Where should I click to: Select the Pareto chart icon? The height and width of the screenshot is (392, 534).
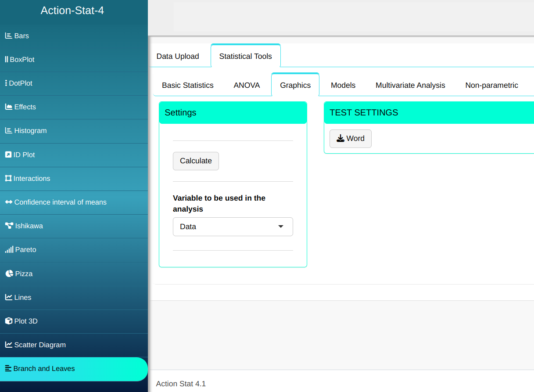tap(9, 250)
